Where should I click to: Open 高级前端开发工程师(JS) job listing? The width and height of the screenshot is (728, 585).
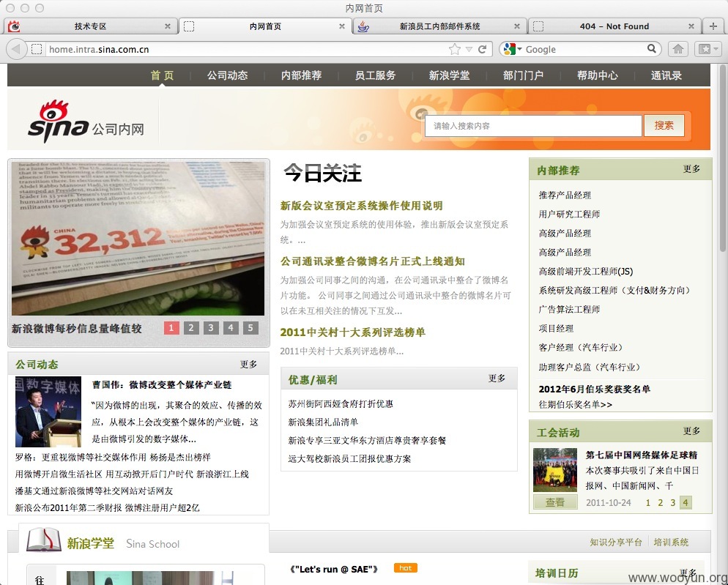(x=585, y=272)
